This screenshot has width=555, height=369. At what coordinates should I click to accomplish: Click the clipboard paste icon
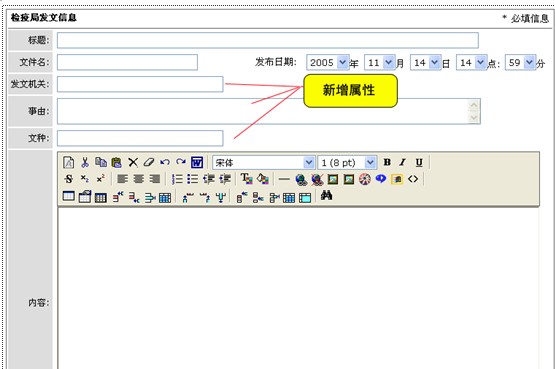116,162
